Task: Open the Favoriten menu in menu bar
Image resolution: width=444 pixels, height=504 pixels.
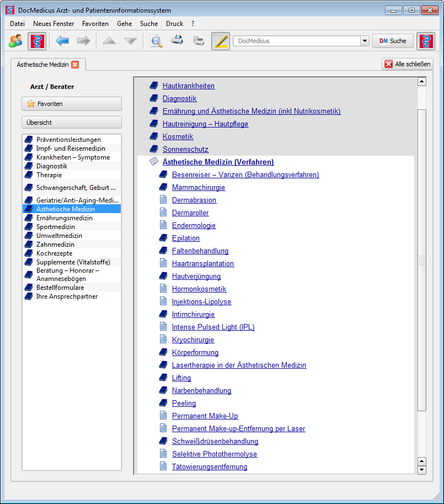Action: tap(95, 24)
